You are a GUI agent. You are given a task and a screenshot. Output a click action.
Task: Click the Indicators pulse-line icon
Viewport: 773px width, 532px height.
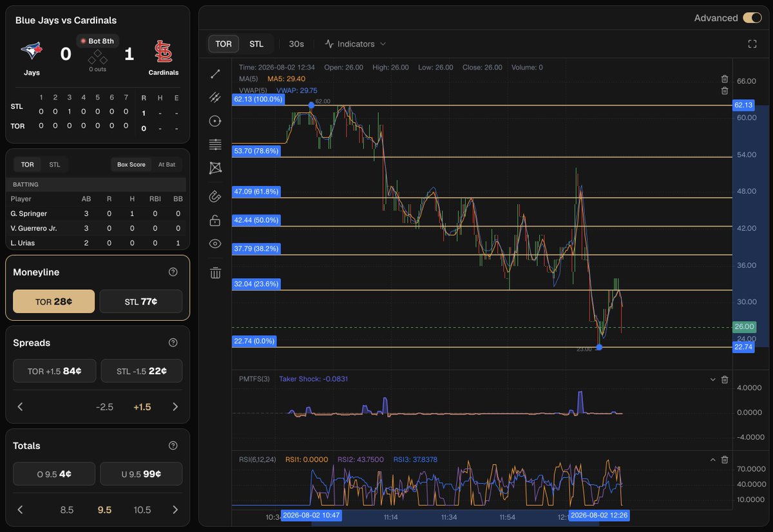point(329,44)
